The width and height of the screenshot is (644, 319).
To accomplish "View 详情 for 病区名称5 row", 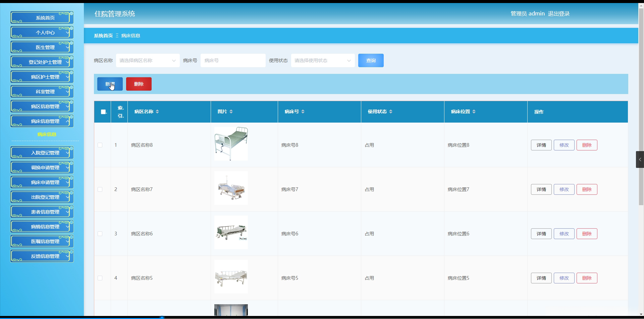I will click(x=541, y=278).
